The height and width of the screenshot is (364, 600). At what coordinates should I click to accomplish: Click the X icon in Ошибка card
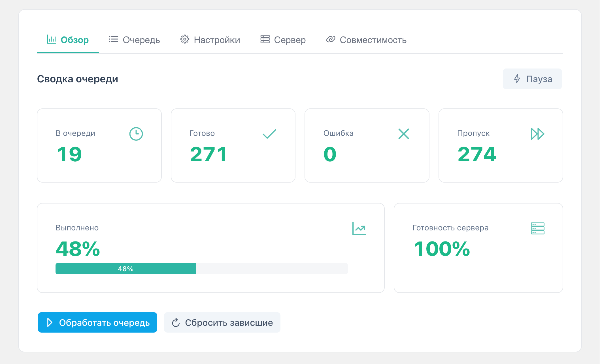point(404,134)
